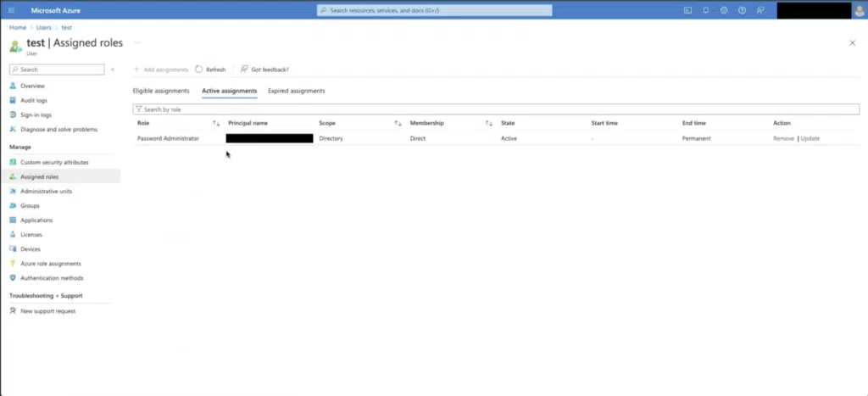Switch to the Expired assignments tab
The image size is (868, 396).
click(296, 91)
